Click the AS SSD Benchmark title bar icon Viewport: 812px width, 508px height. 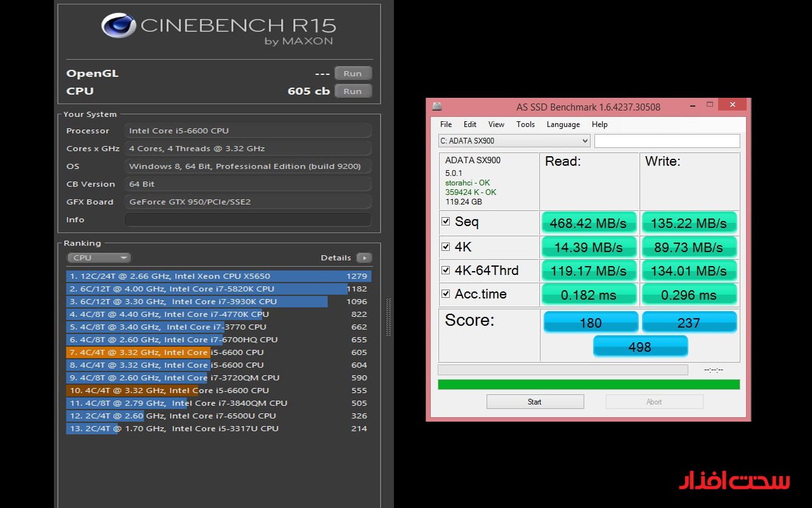pyautogui.click(x=436, y=107)
